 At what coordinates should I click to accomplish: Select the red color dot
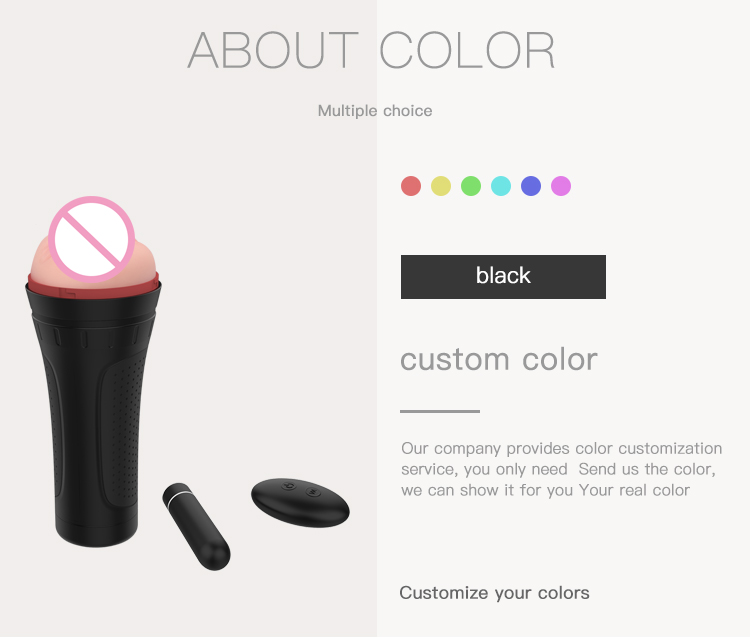coord(411,186)
